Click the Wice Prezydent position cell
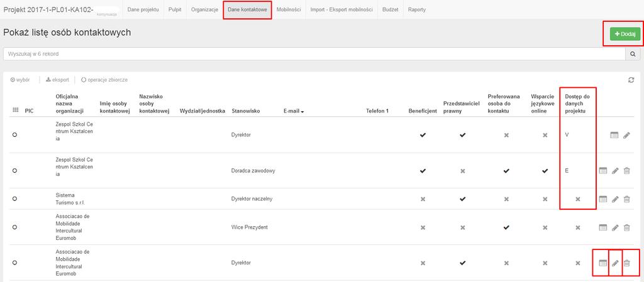The image size is (644, 282). (250, 227)
